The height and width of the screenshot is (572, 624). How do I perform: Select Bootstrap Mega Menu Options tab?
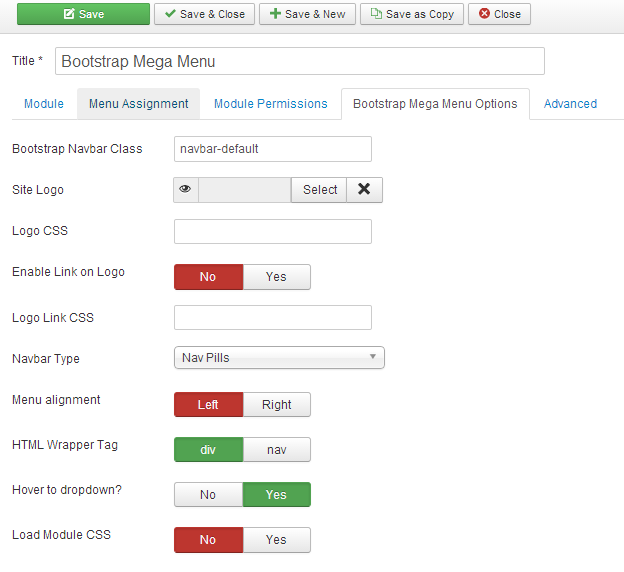click(435, 104)
